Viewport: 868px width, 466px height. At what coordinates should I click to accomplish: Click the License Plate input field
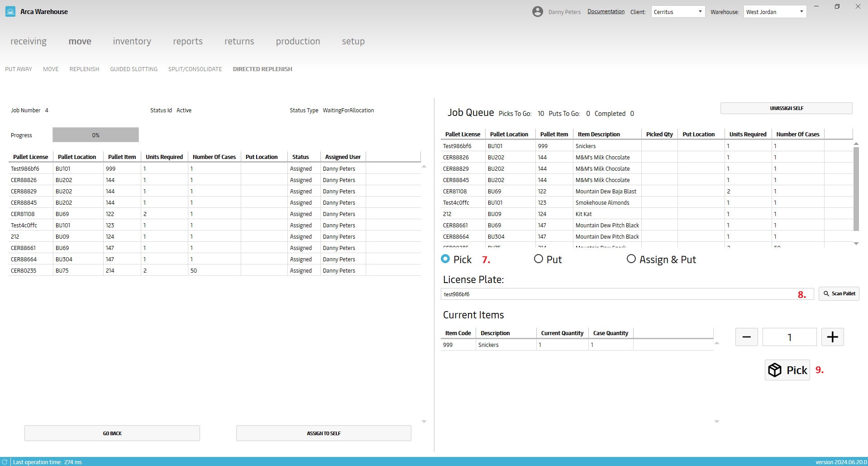(x=627, y=294)
